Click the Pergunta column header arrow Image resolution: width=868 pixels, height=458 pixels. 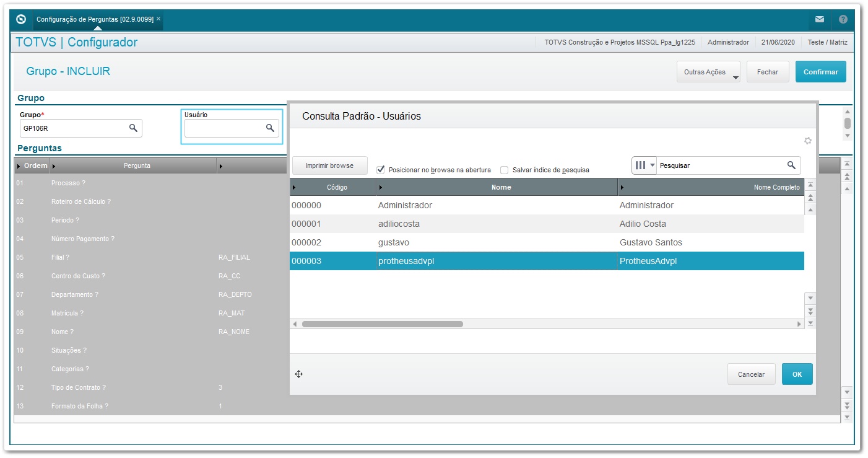click(x=54, y=166)
